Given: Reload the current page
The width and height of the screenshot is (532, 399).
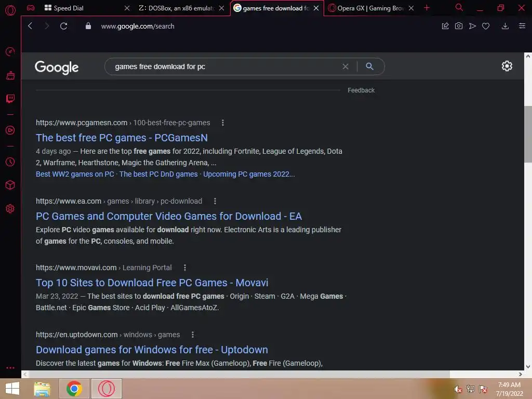Looking at the screenshot, I should tap(63, 26).
